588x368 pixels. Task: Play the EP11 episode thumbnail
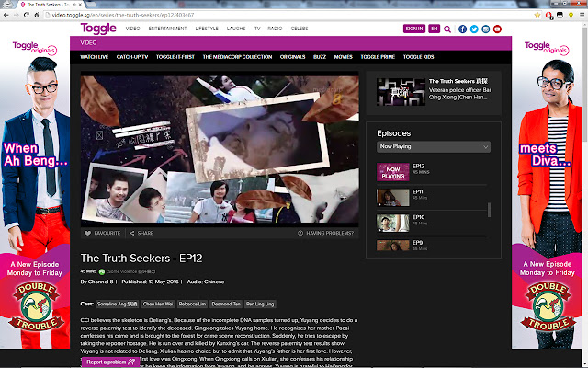393,198
